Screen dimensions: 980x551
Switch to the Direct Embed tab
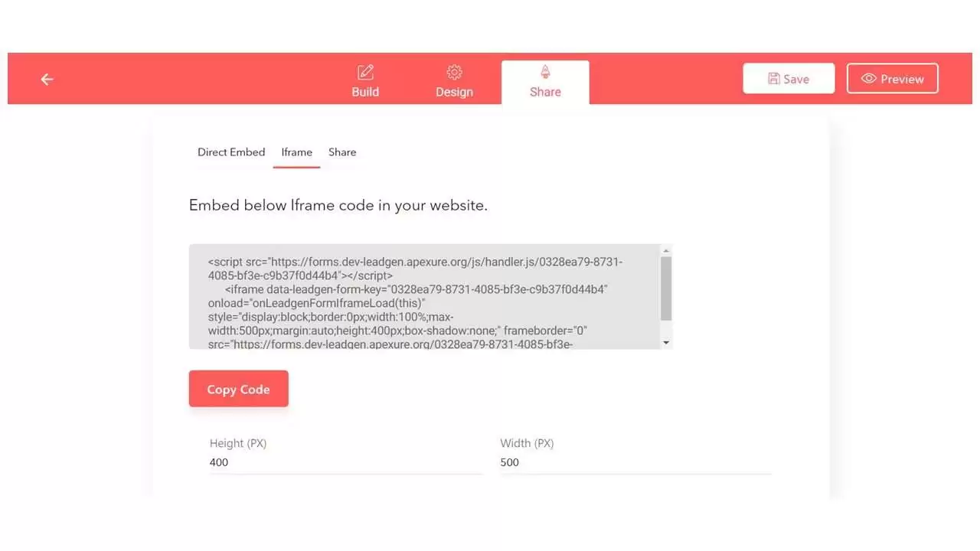pos(231,152)
